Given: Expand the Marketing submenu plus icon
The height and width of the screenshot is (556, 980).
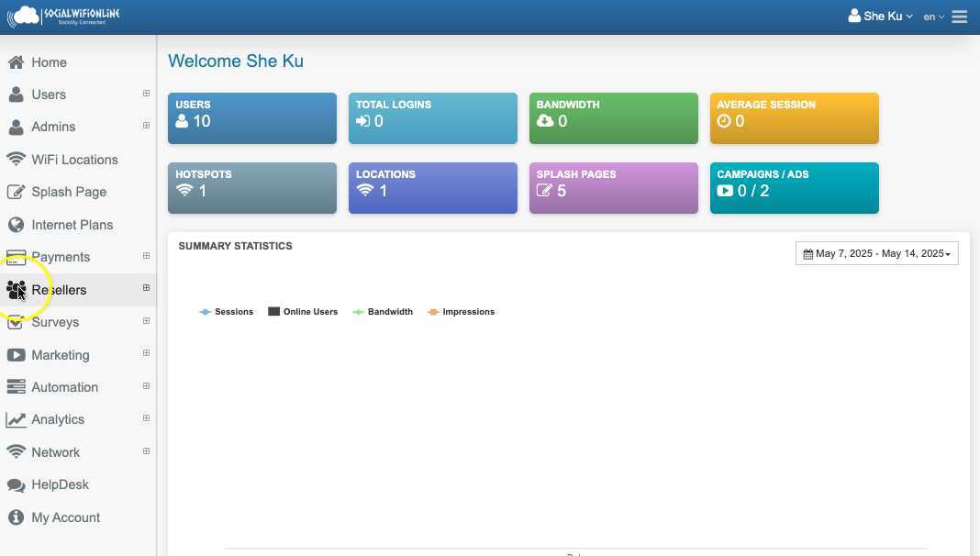Looking at the screenshot, I should pyautogui.click(x=146, y=353).
